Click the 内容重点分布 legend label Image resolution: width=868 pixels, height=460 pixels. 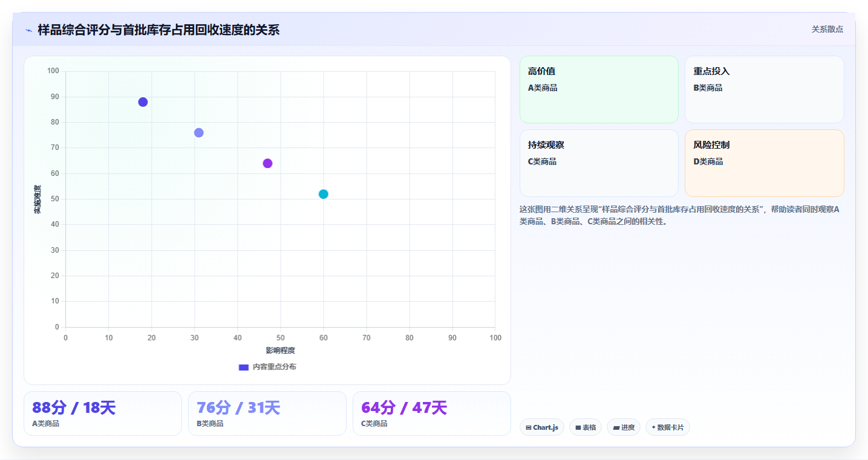click(x=275, y=367)
